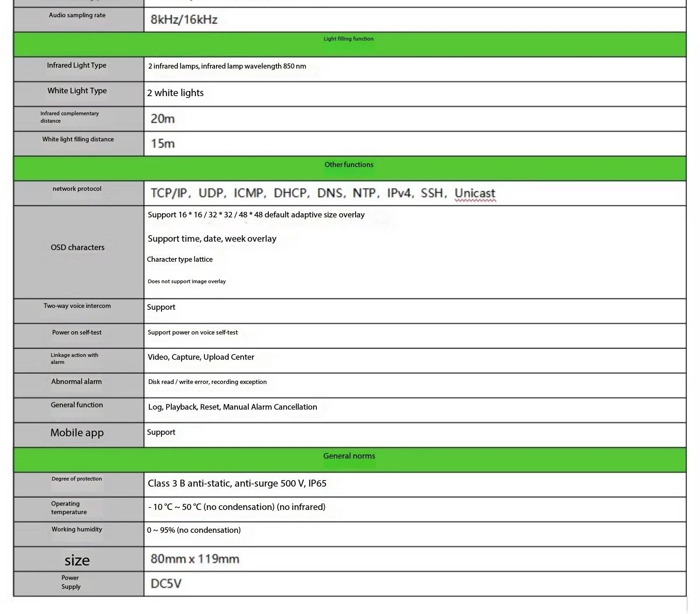Select the 'White Light Type' label
700x614 pixels.
(77, 91)
